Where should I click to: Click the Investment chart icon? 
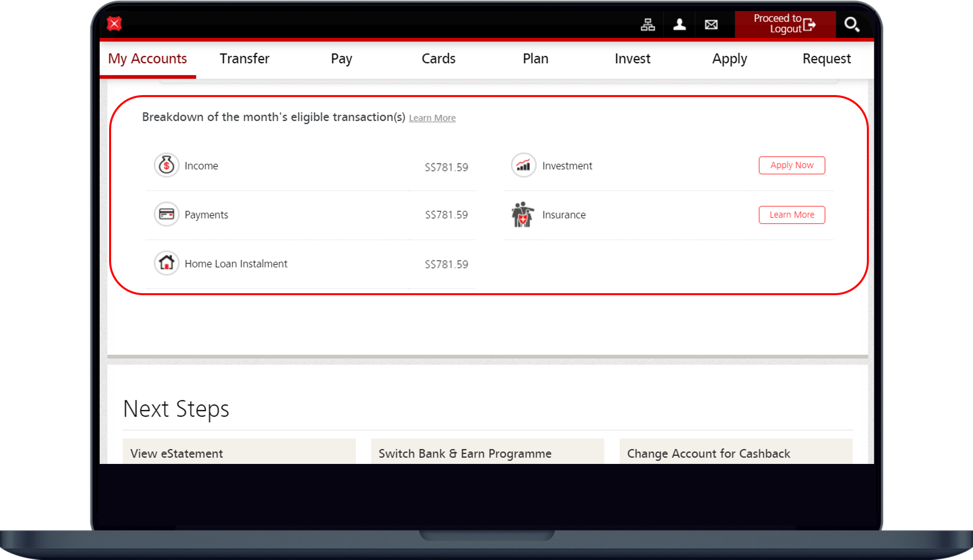pos(524,165)
